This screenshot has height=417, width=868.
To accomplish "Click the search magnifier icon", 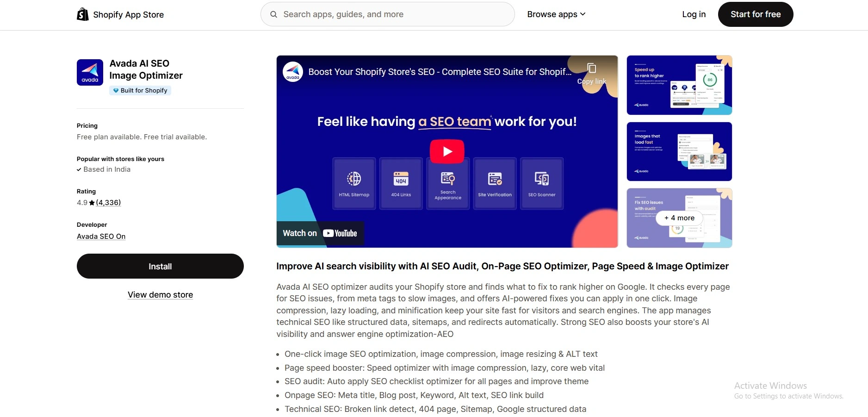I will pyautogui.click(x=274, y=14).
